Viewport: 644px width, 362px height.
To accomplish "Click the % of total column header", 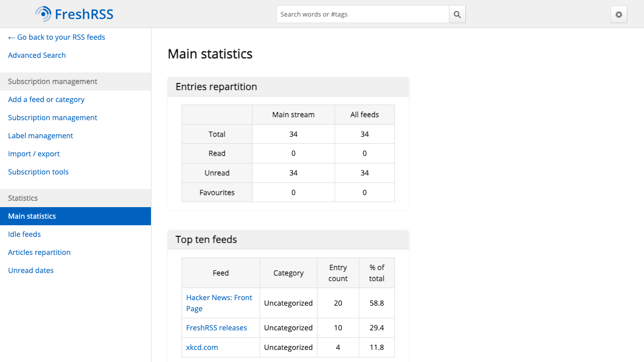I will [377, 273].
